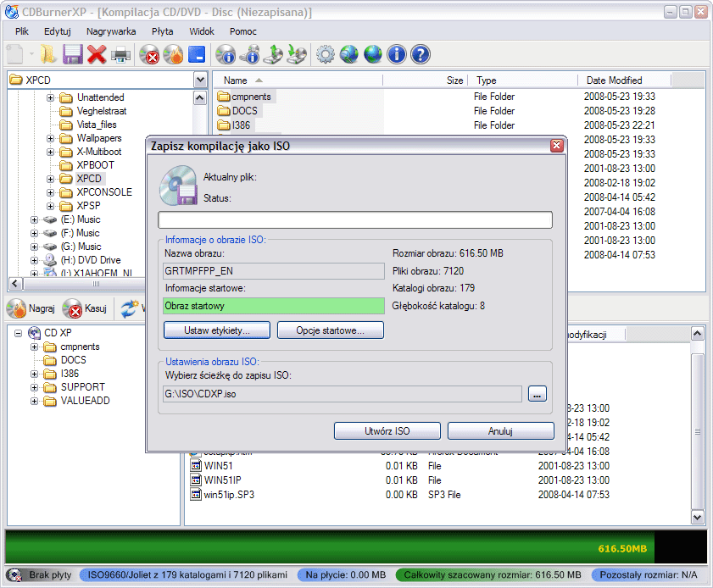Viewport: 713px width, 588px height.
Task: Click the erase disc toolbar icon
Action: (149, 54)
